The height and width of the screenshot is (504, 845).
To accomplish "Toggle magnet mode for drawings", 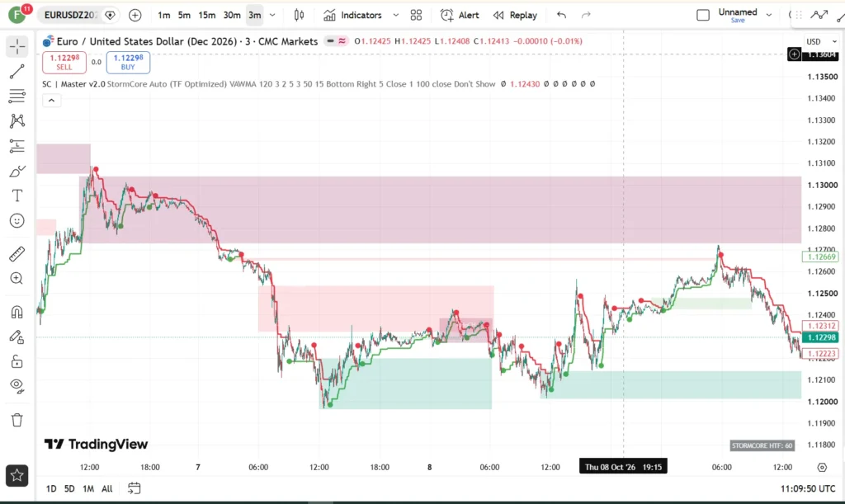I will 17,312.
